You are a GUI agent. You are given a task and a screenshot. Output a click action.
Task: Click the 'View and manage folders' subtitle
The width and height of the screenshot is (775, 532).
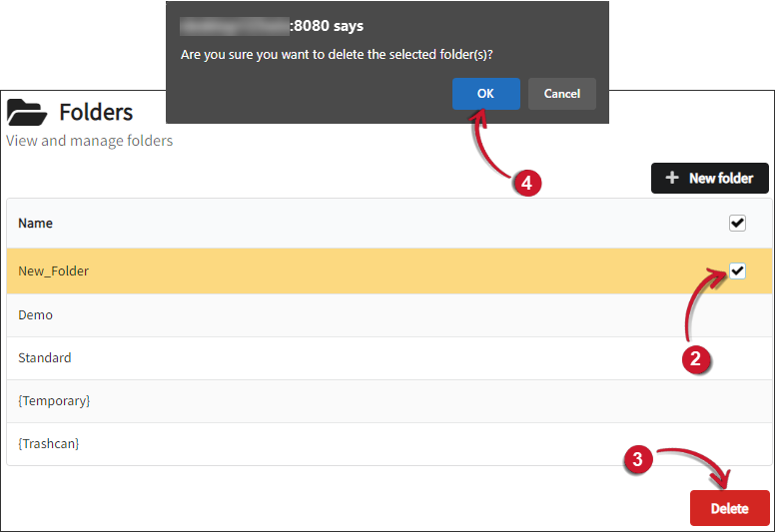pyautogui.click(x=90, y=141)
